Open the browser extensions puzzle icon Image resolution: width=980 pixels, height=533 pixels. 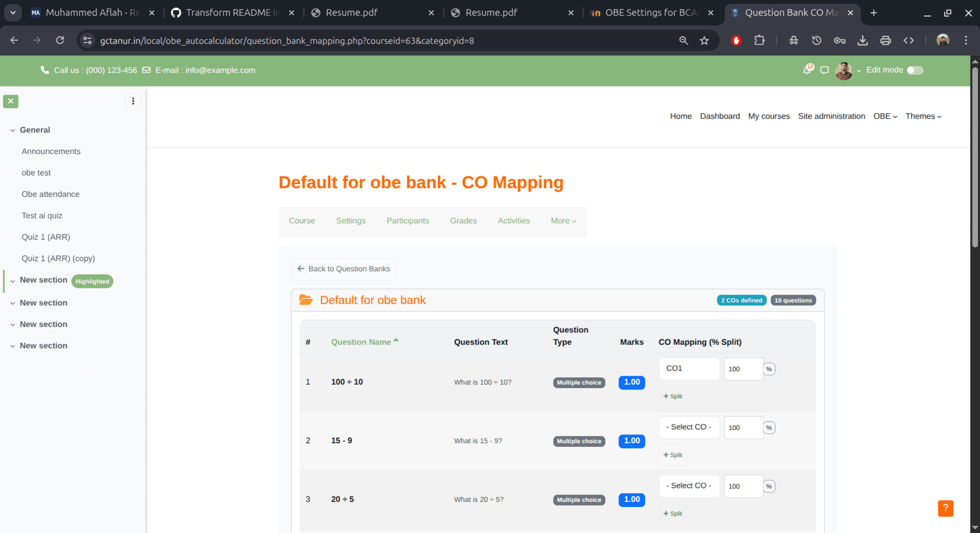point(759,40)
